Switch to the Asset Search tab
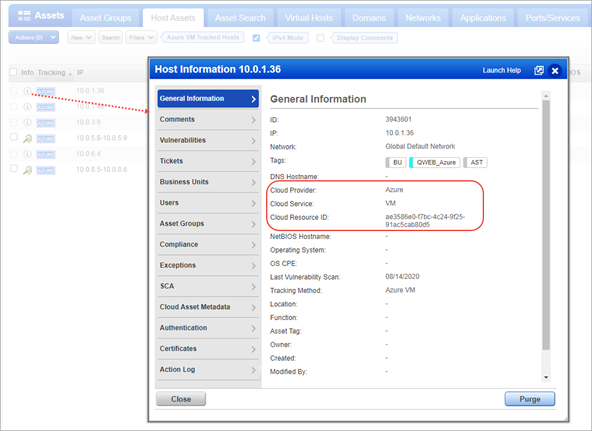592x431 pixels. (x=240, y=18)
